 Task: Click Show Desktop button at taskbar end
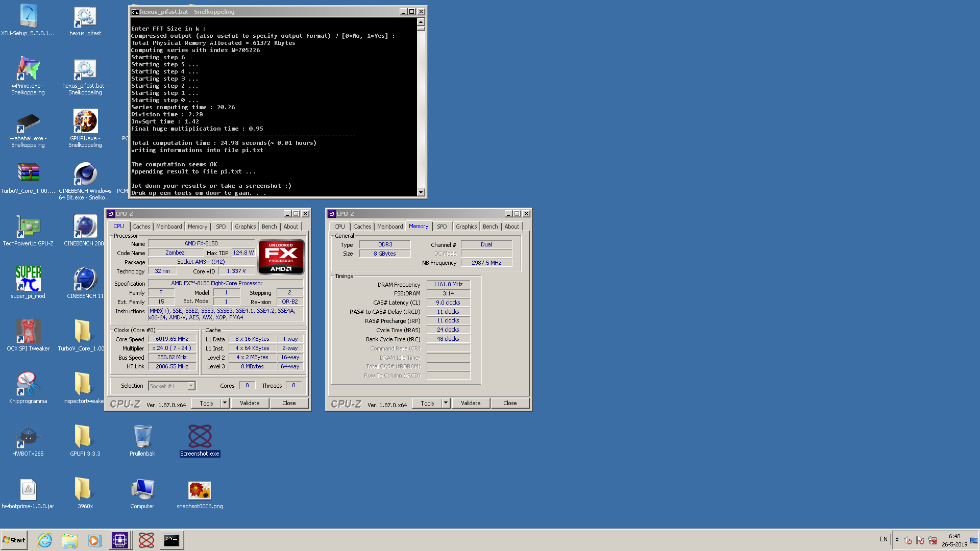974,540
